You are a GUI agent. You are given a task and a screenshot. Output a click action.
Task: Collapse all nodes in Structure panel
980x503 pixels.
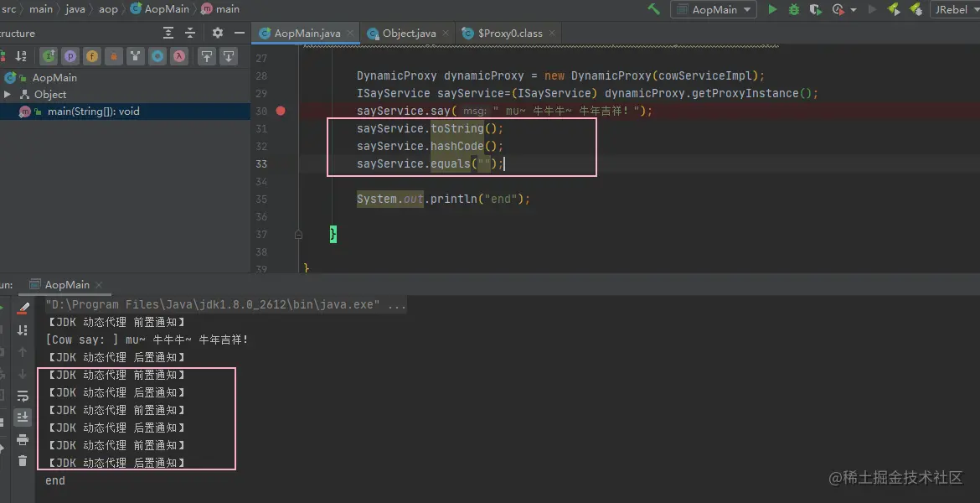[190, 34]
